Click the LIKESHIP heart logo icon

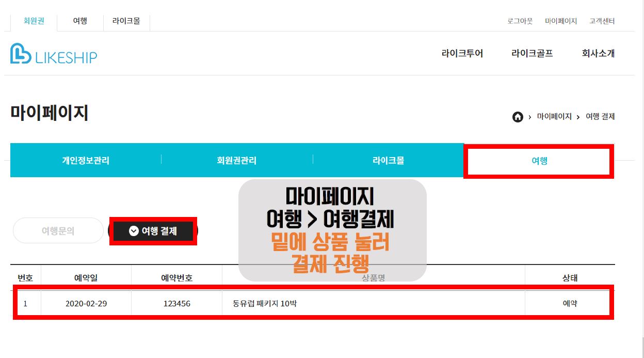21,53
